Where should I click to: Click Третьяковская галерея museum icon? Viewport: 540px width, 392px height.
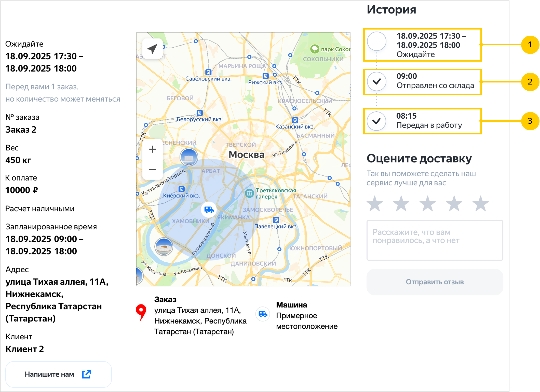pos(249,193)
